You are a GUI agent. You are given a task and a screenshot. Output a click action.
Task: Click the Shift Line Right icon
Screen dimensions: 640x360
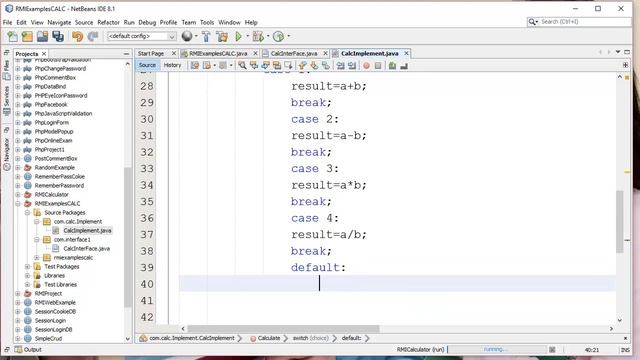pyautogui.click(x=352, y=65)
